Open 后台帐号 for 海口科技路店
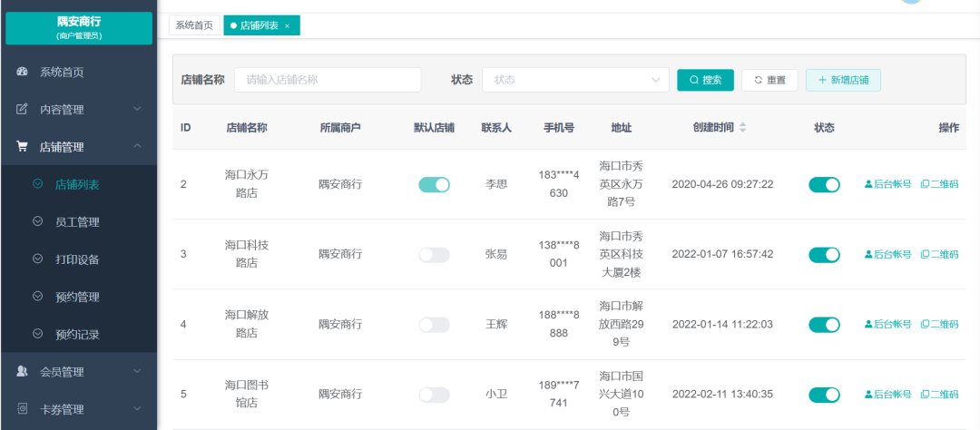Screen dimensions: 980x430 tap(887, 254)
